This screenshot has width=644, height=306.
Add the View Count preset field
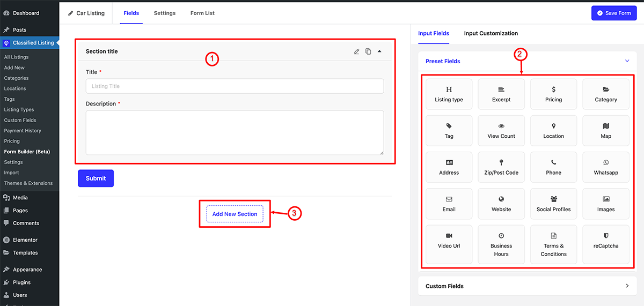click(501, 131)
